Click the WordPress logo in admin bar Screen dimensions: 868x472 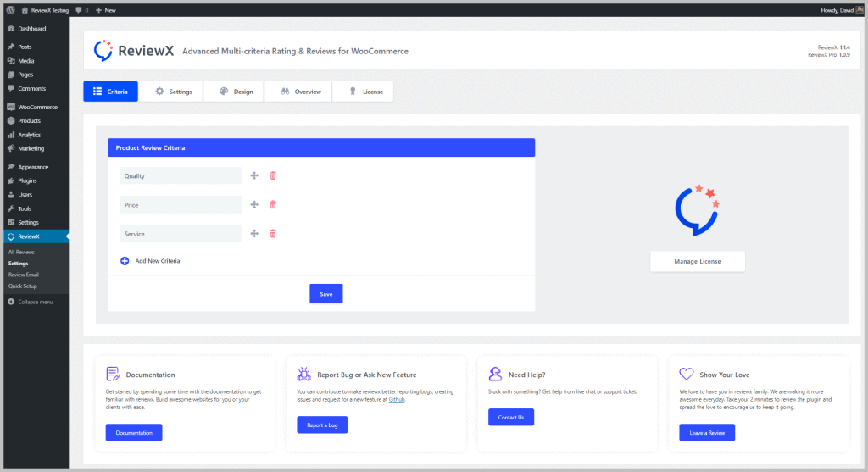(10, 8)
